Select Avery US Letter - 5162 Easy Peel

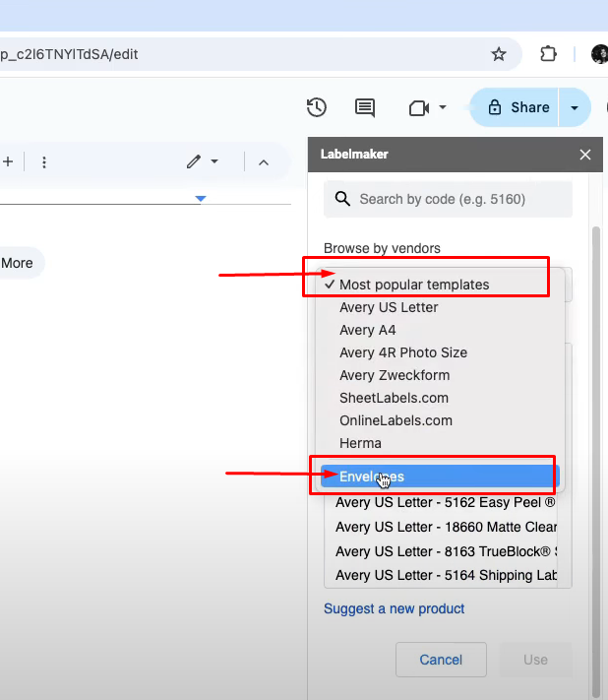pyautogui.click(x=446, y=503)
